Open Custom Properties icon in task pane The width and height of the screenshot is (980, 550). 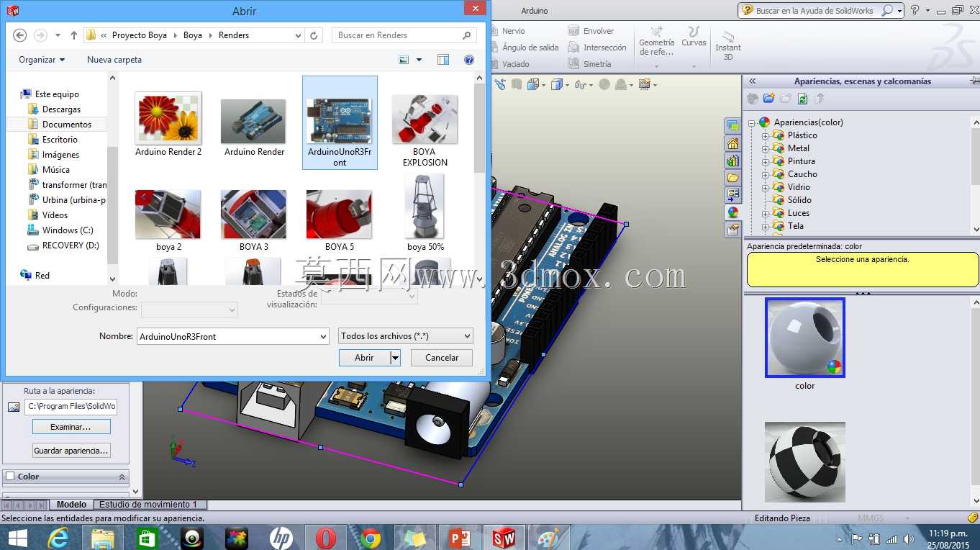pos(732,230)
